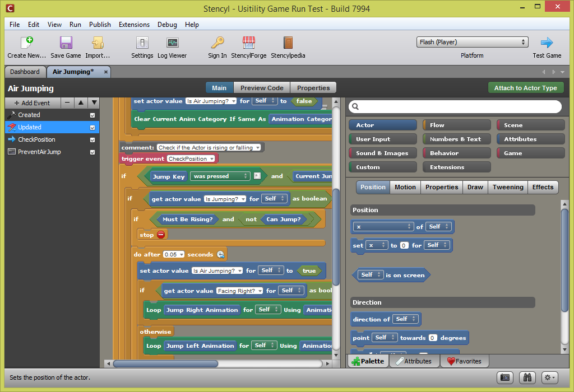Open the Flash (Player) platform dropdown

click(472, 42)
